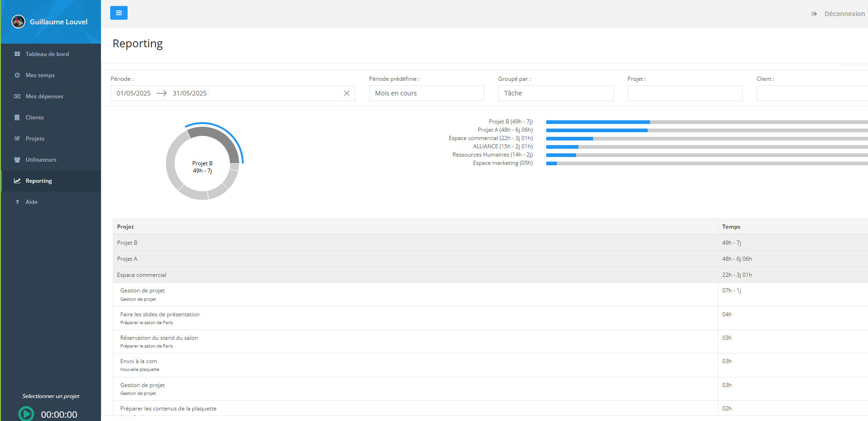
Task: Click the hamburger menu button
Action: click(x=118, y=13)
